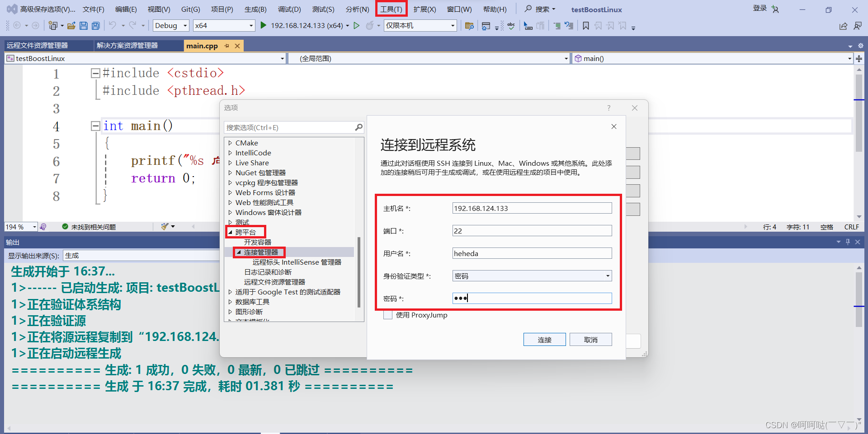This screenshot has width=868, height=434.
Task: Open the 工具(T) menu
Action: click(391, 9)
